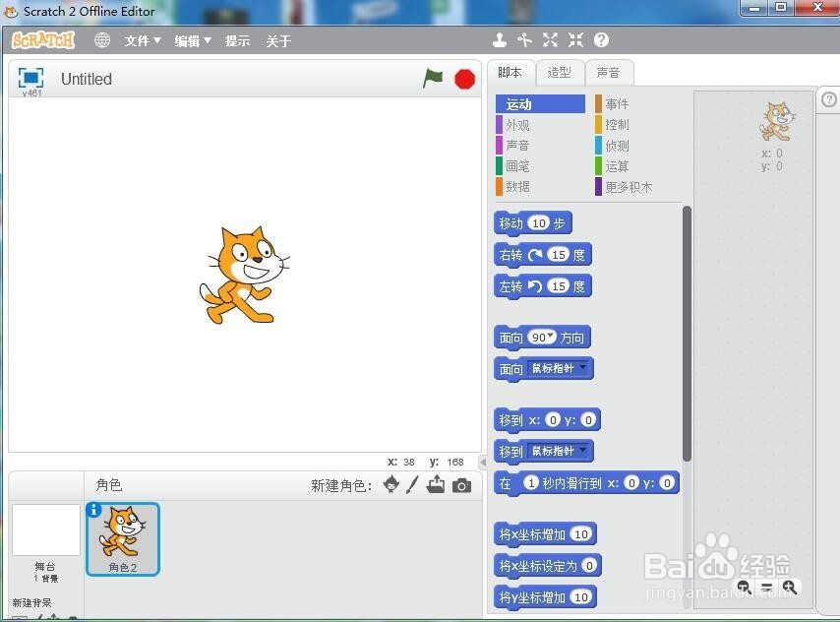Viewport: 840px width, 622px height.
Task: Click steps field in 移动 block
Action: tap(539, 223)
